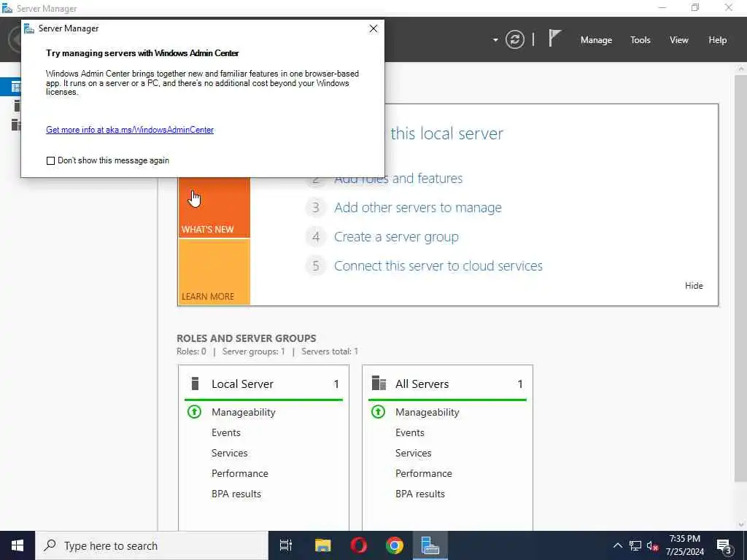Click the LEARN MORE tile
This screenshot has width=747, height=560.
(x=214, y=271)
